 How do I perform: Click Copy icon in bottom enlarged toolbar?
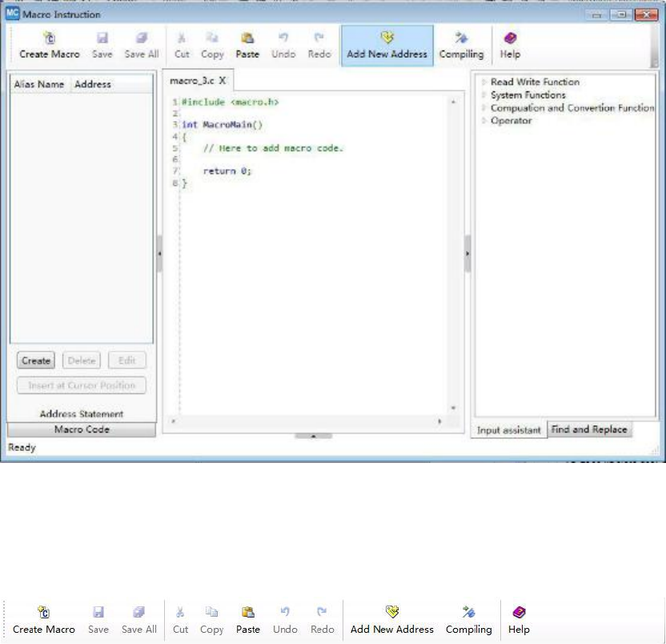(211, 612)
